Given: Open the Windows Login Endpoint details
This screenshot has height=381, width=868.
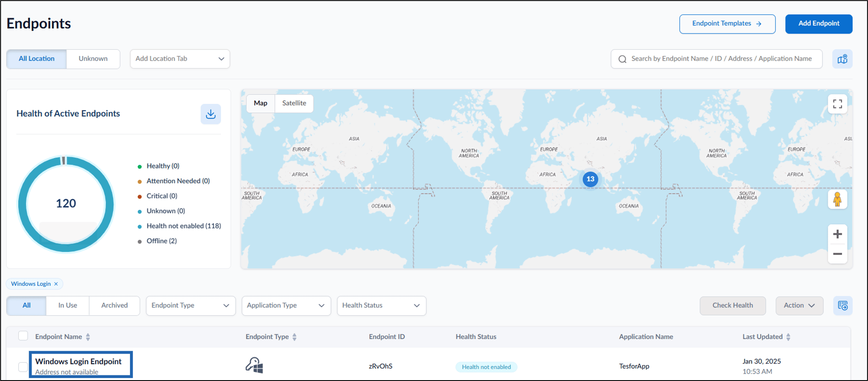Looking at the screenshot, I should 78,361.
